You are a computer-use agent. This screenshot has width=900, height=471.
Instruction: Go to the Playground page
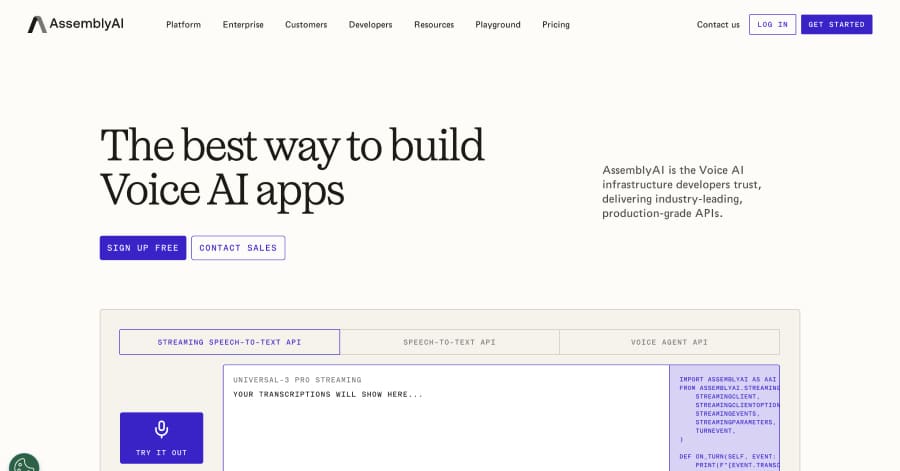pyautogui.click(x=498, y=25)
